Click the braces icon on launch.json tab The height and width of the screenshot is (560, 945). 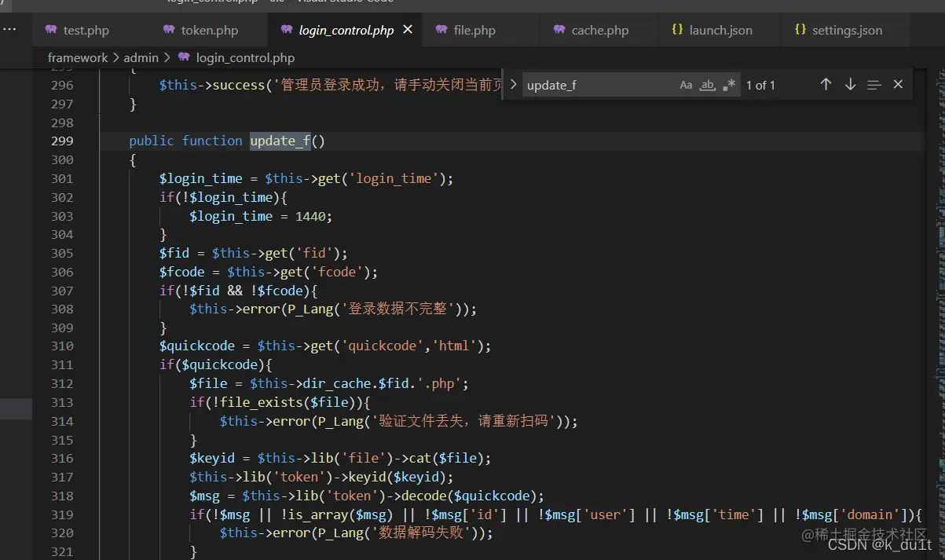tap(677, 29)
